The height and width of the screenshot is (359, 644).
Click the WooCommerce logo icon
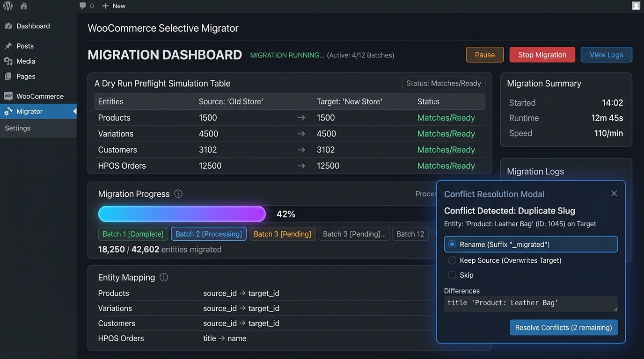click(x=8, y=96)
